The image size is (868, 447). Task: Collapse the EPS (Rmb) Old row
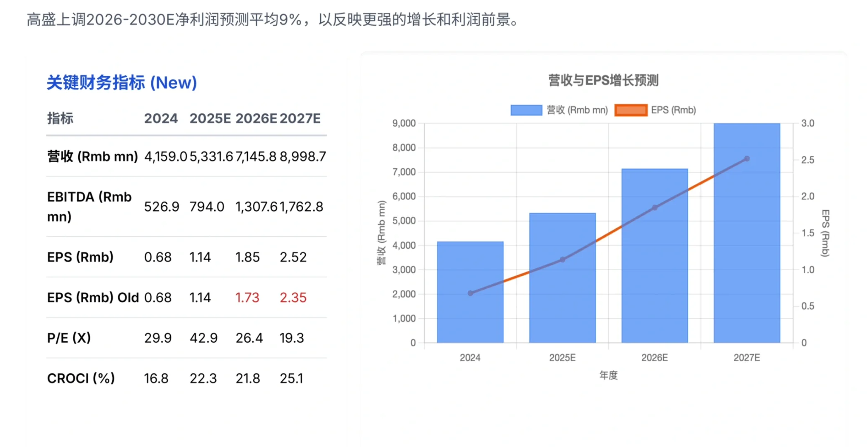(93, 297)
